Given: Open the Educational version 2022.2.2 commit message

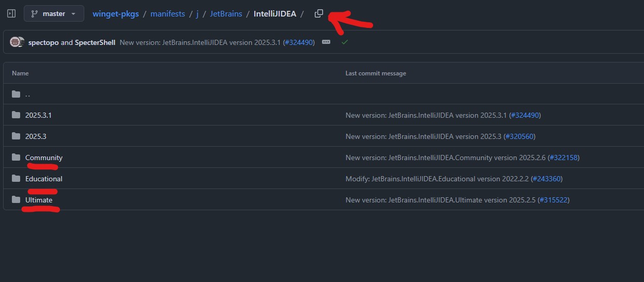Looking at the screenshot, I should (x=437, y=179).
